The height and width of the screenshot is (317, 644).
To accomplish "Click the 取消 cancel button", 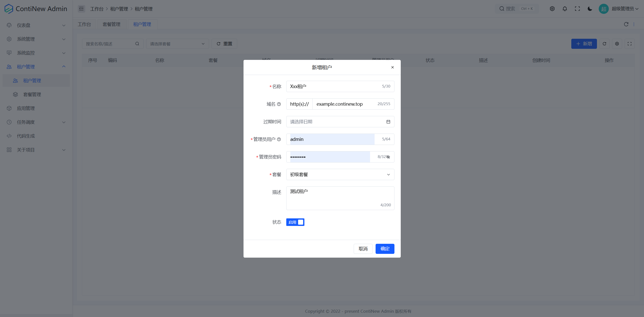I will pyautogui.click(x=363, y=249).
